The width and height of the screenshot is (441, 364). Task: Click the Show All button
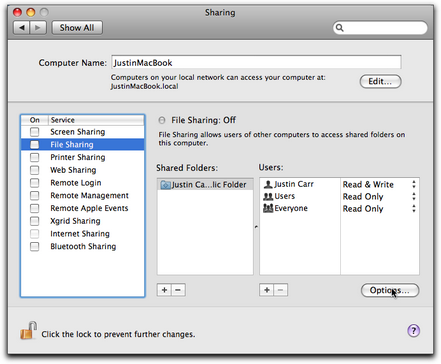pos(77,28)
